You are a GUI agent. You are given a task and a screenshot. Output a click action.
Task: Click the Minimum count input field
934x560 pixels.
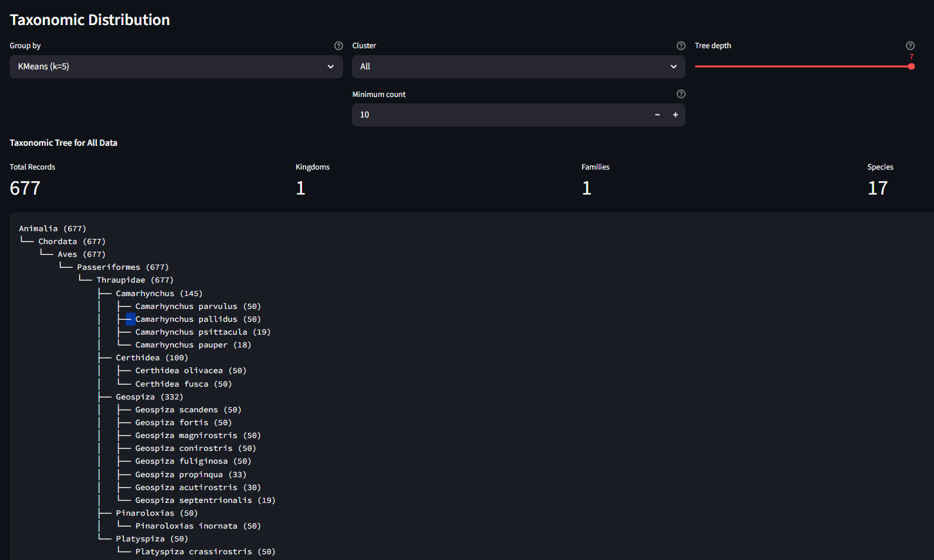(501, 115)
